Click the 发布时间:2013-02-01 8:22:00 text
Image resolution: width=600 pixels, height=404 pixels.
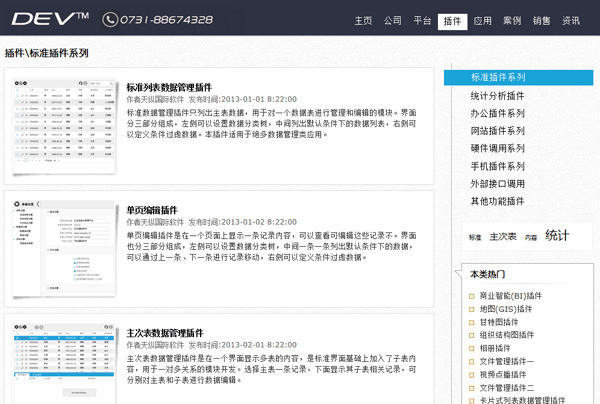click(243, 345)
